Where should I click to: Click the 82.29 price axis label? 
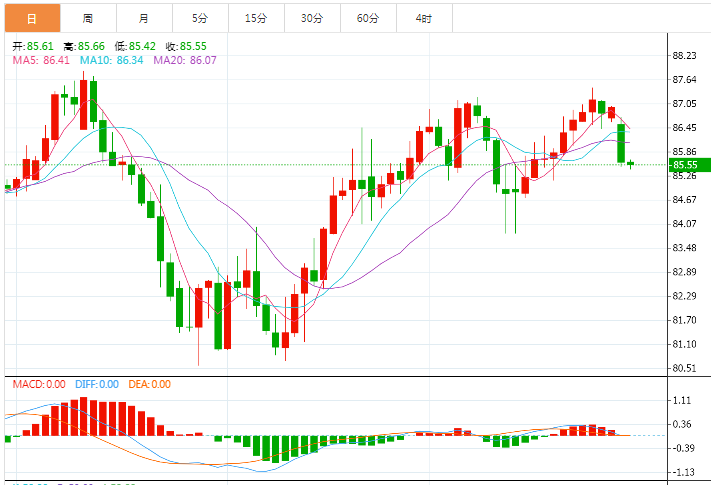pyautogui.click(x=685, y=296)
